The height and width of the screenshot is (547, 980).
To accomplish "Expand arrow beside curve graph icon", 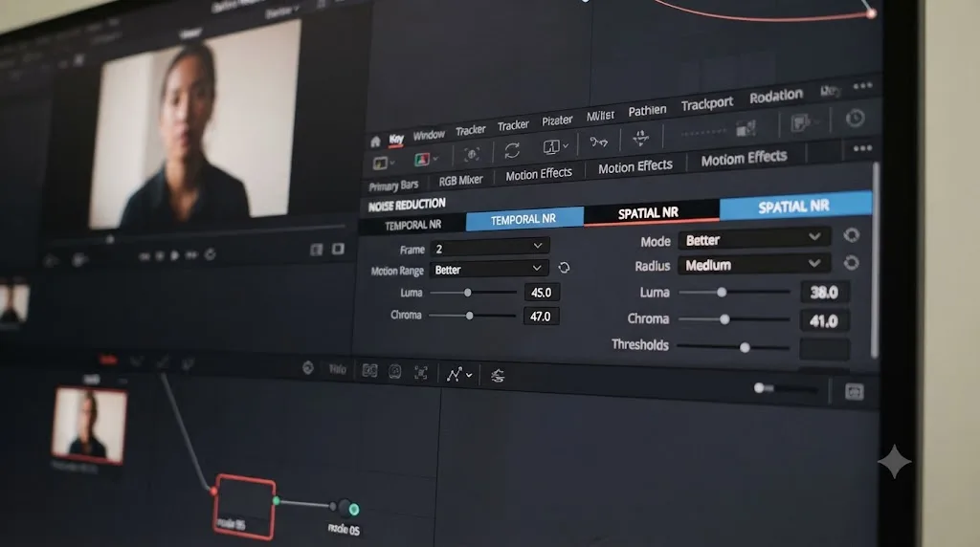I will click(x=469, y=375).
